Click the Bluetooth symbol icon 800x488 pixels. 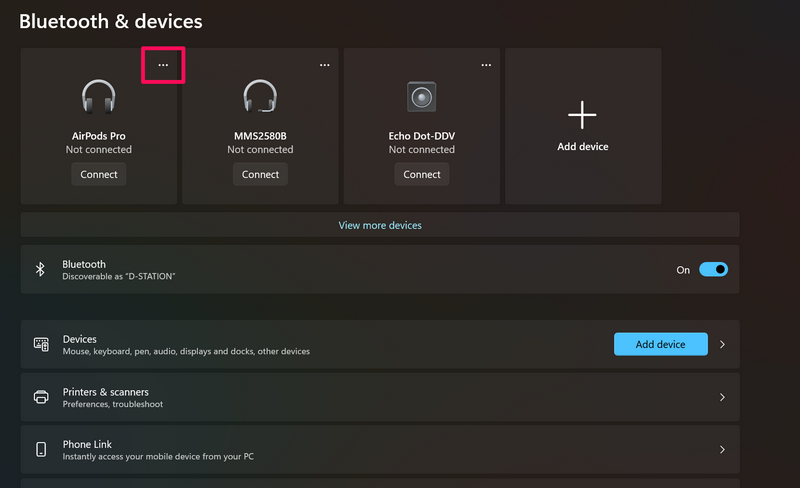(x=41, y=270)
